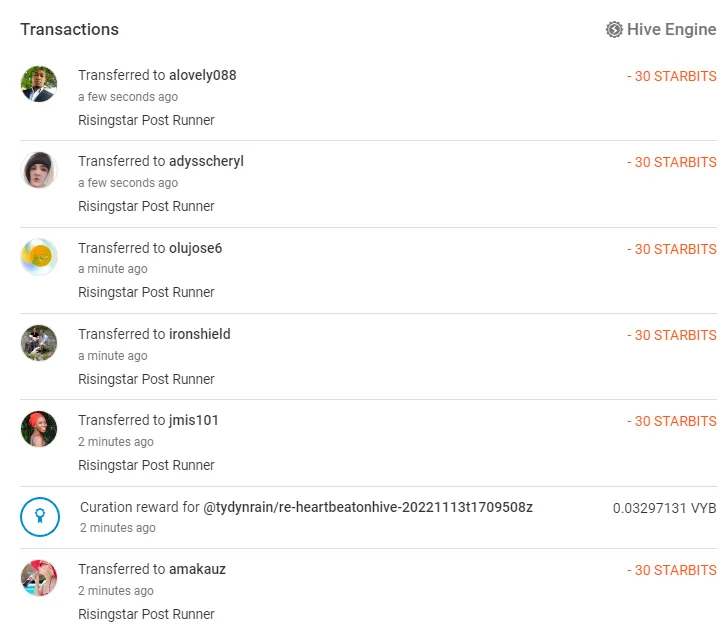Select the -30 STARBITS amount for alovely088
This screenshot has width=727, height=629.
[672, 76]
